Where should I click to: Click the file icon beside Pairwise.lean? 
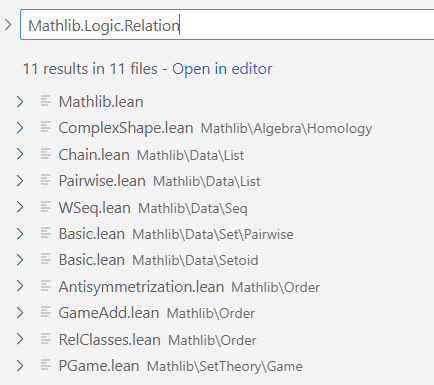tap(46, 180)
